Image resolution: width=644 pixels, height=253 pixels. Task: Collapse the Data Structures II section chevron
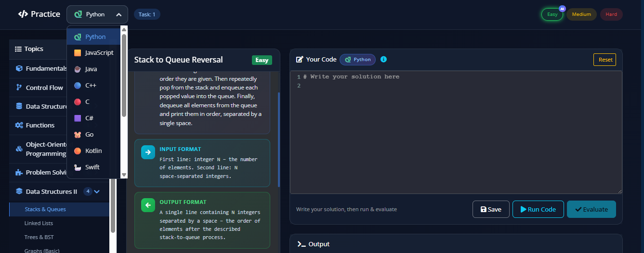pyautogui.click(x=97, y=191)
